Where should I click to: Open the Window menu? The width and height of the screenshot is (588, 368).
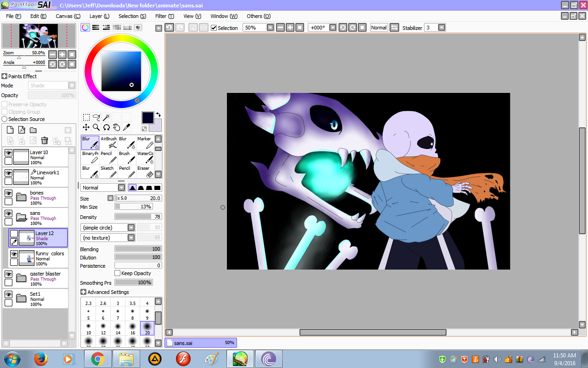224,16
